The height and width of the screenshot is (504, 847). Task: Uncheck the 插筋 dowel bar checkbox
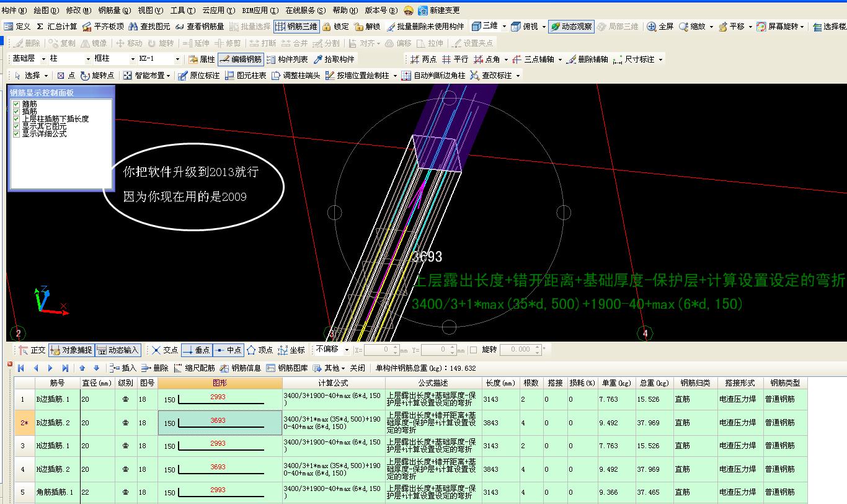(x=16, y=112)
